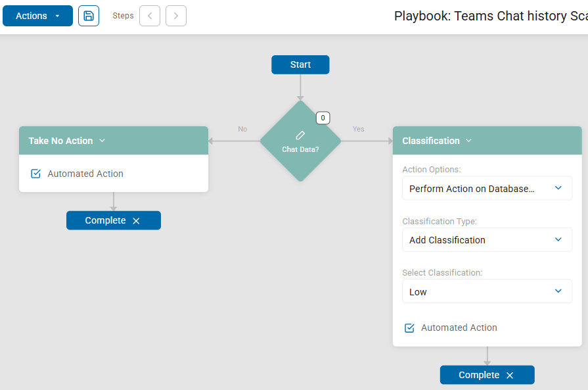Viewport: 588px width, 390px height.
Task: Click the Complete node below Take No Action
Action: (105, 220)
